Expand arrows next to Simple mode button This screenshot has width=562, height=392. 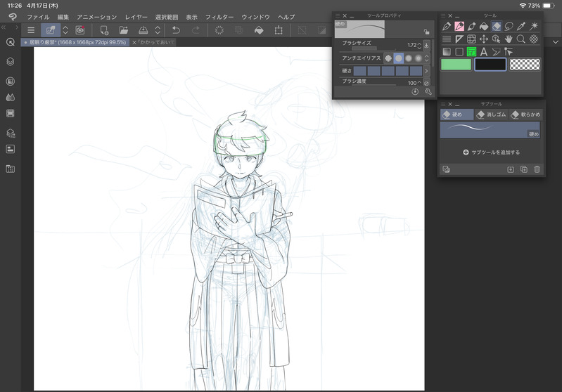click(65, 30)
